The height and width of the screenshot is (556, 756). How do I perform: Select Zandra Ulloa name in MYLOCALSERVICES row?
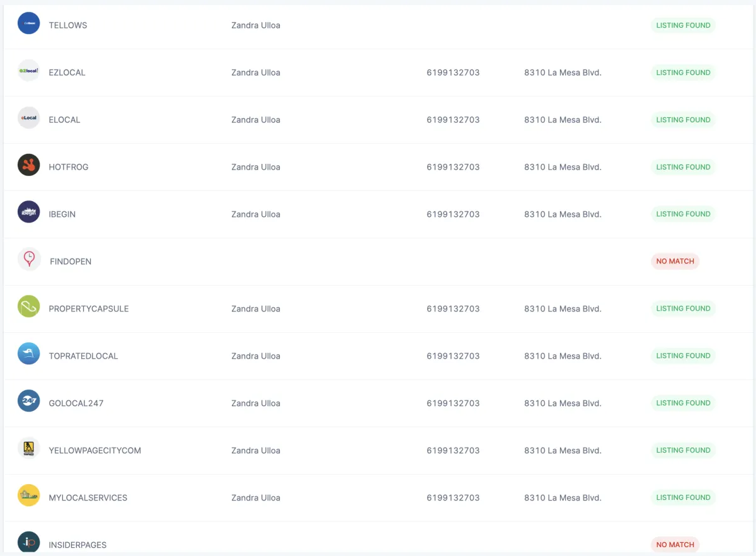[x=256, y=498]
